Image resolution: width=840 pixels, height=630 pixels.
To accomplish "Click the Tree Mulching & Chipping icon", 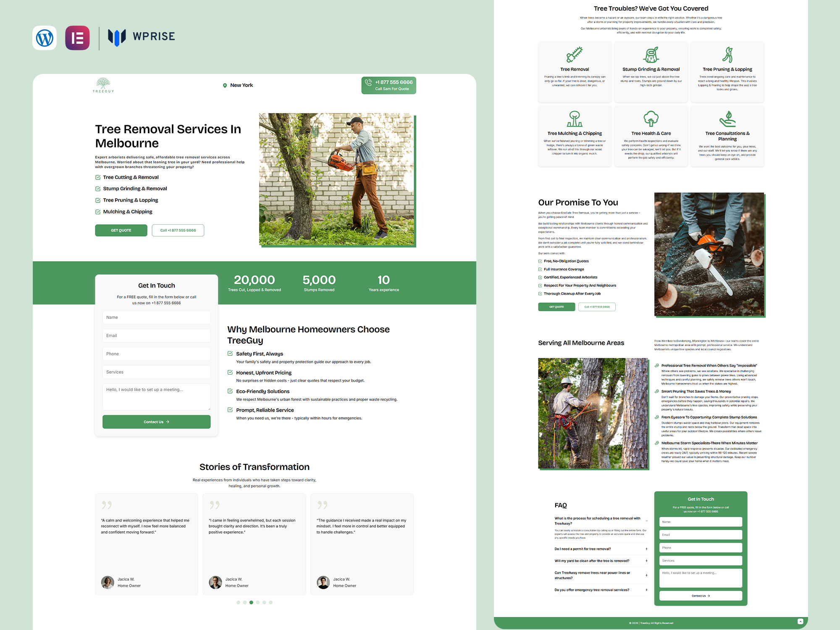I will (x=574, y=119).
